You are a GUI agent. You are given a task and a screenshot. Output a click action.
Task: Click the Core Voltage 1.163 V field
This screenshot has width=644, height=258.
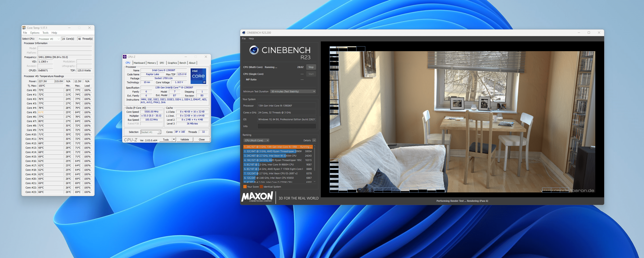[179, 82]
